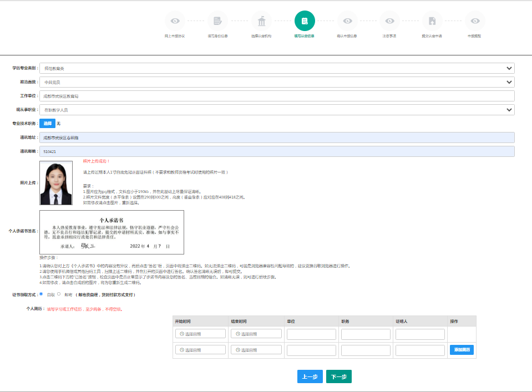Expand the 政治面貌 dropdown

(x=277, y=82)
